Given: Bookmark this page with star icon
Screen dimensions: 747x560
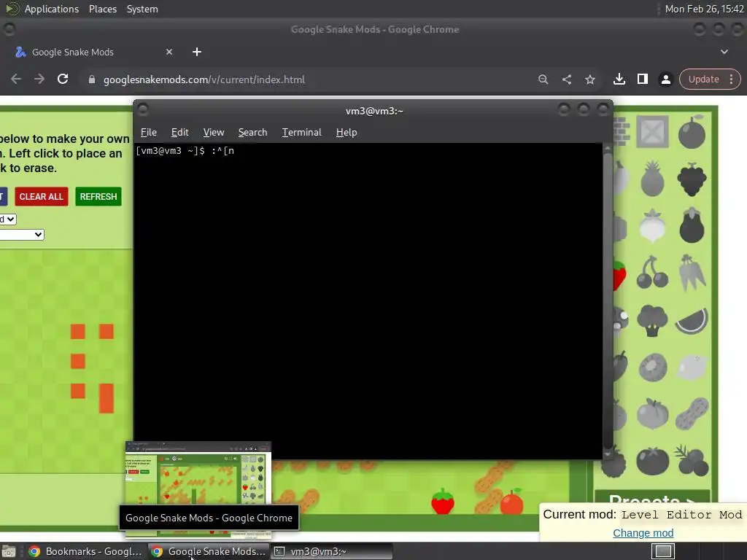Looking at the screenshot, I should [589, 79].
